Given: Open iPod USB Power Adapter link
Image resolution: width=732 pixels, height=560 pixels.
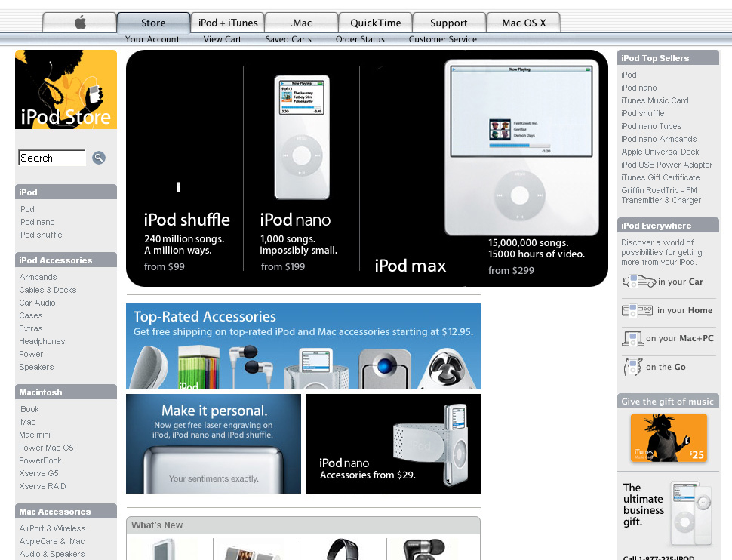Looking at the screenshot, I should click(666, 165).
